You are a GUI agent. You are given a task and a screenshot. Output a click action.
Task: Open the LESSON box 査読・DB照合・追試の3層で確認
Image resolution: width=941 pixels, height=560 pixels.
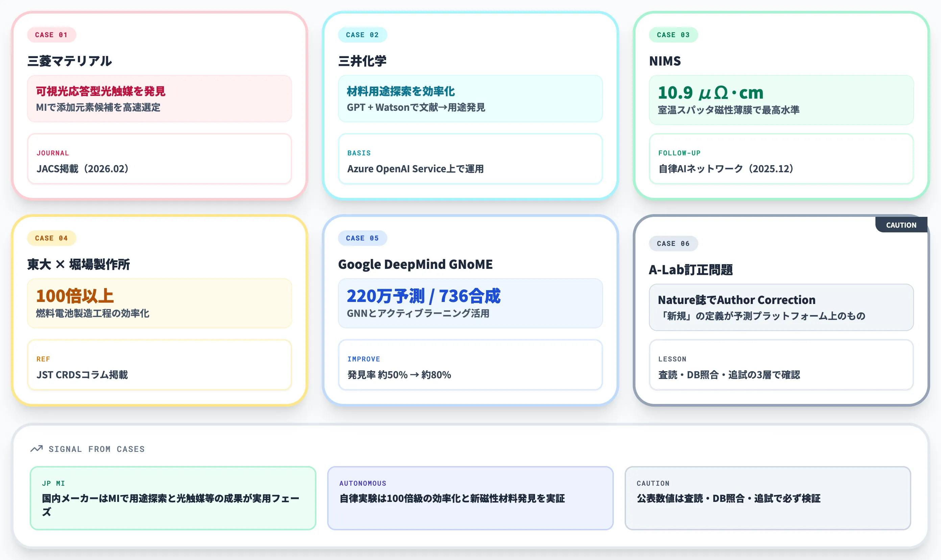click(x=781, y=365)
